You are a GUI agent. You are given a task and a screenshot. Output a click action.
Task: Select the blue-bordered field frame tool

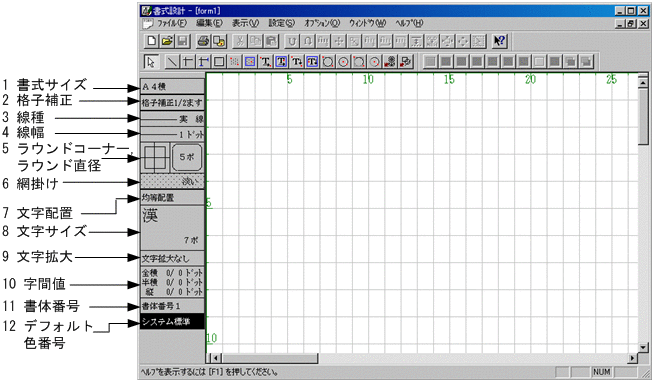click(x=250, y=62)
